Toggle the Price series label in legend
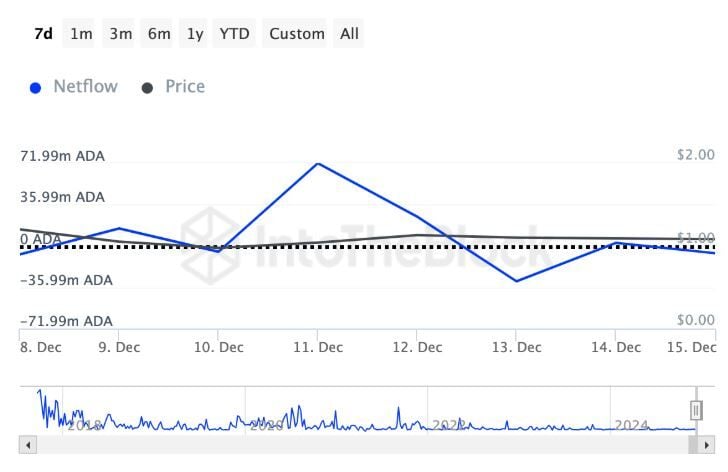 tap(185, 87)
